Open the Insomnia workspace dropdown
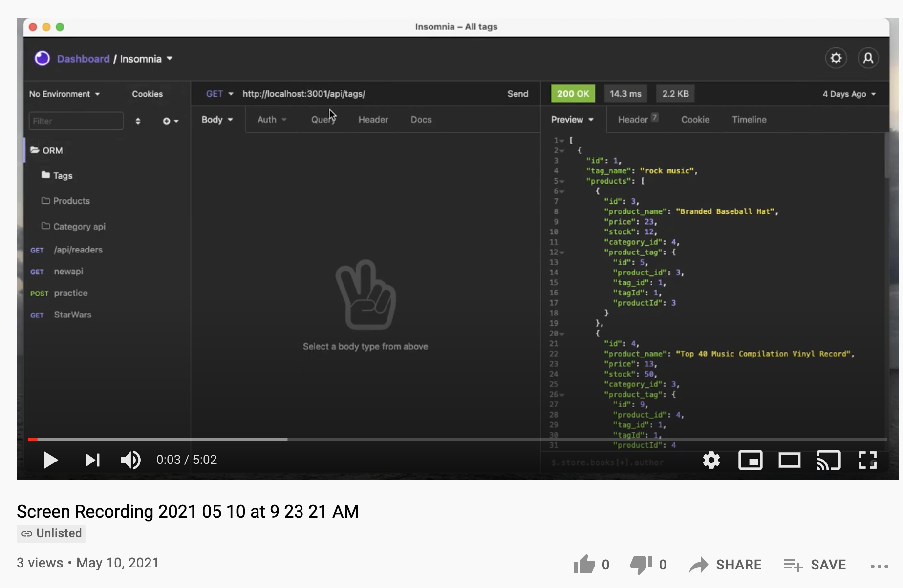The height and width of the screenshot is (588, 903). coord(146,59)
